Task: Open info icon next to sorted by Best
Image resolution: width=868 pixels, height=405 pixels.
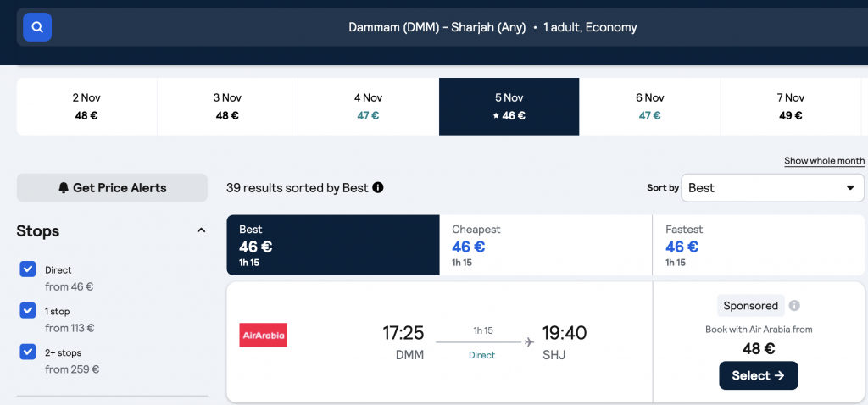Action: click(x=378, y=188)
